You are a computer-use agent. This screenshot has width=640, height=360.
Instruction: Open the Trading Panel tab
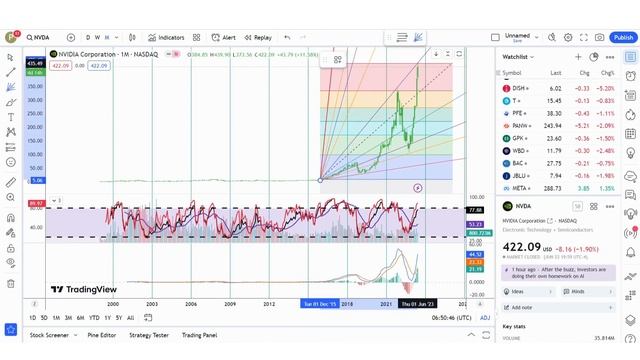tap(200, 335)
